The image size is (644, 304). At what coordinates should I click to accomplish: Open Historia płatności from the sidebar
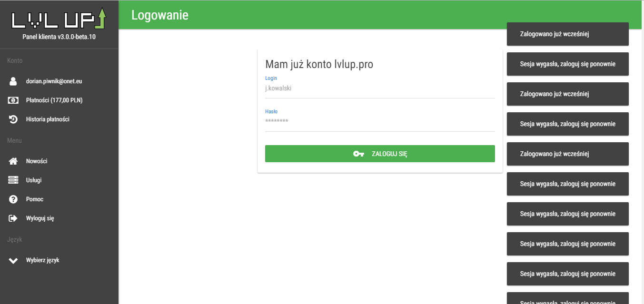point(48,119)
